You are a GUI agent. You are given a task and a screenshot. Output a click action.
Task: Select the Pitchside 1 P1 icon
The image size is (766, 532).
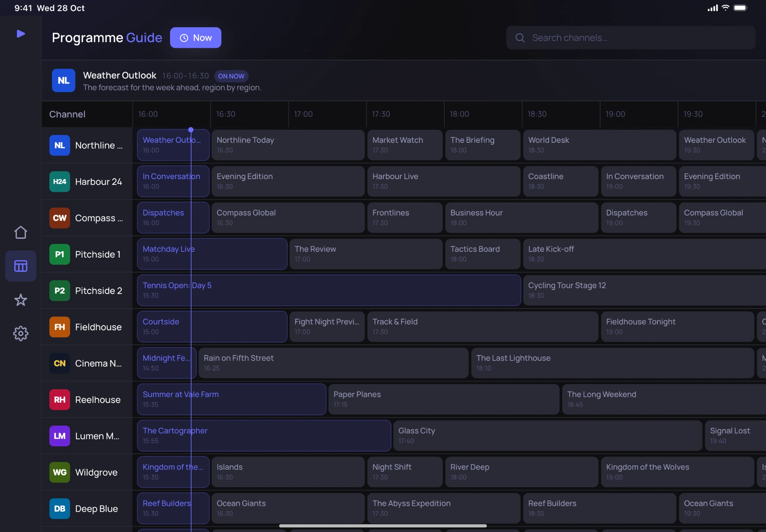point(60,254)
